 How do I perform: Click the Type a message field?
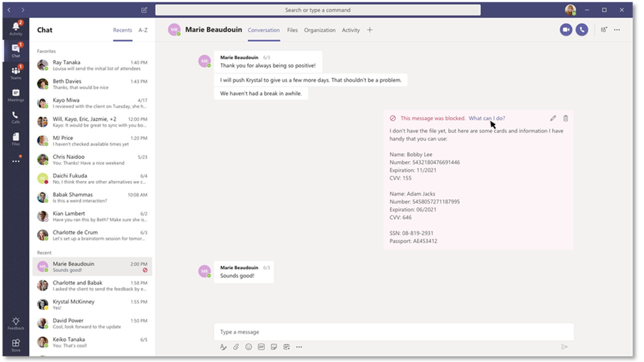coord(393,332)
